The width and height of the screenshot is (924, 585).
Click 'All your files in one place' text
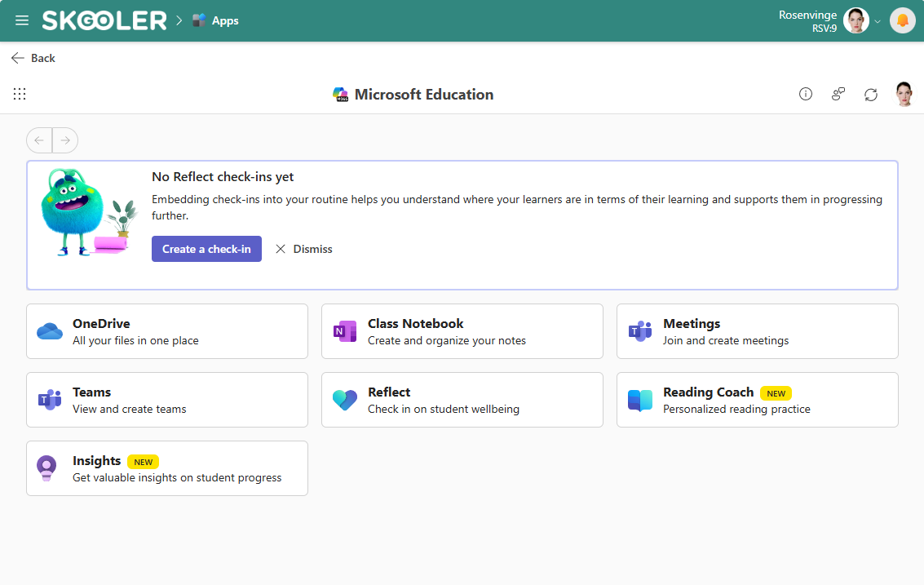135,341
